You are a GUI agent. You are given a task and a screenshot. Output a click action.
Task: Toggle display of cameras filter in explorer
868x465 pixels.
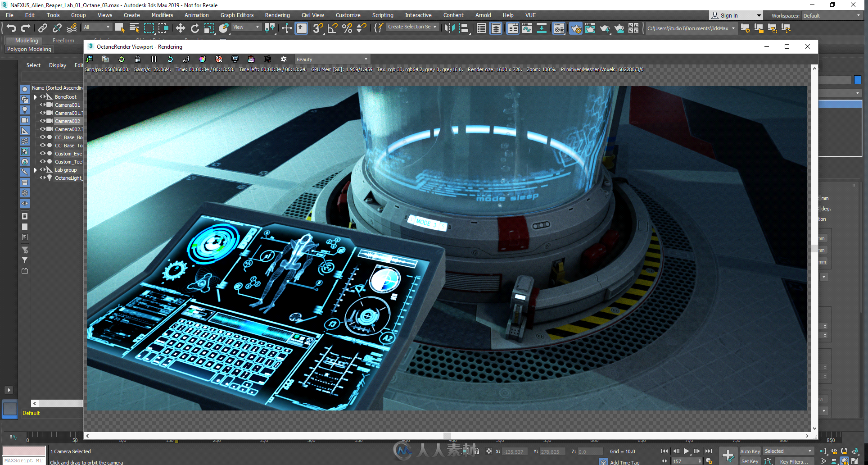coord(25,120)
